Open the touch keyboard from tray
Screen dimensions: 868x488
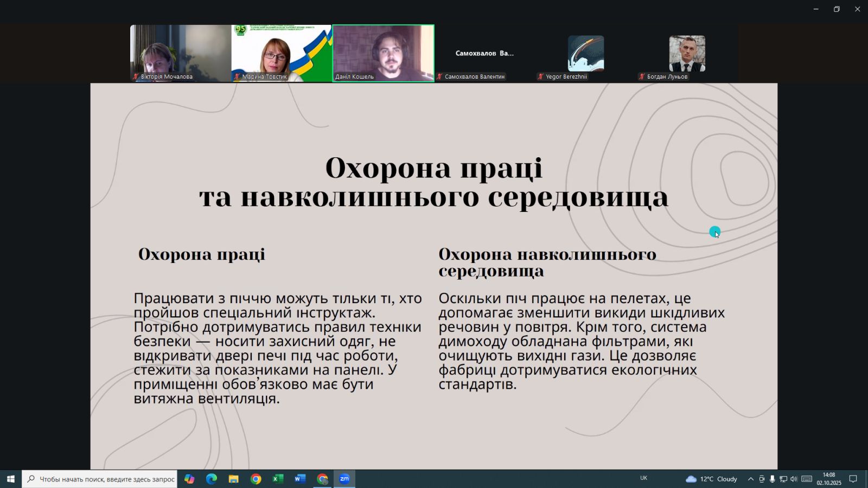point(807,479)
